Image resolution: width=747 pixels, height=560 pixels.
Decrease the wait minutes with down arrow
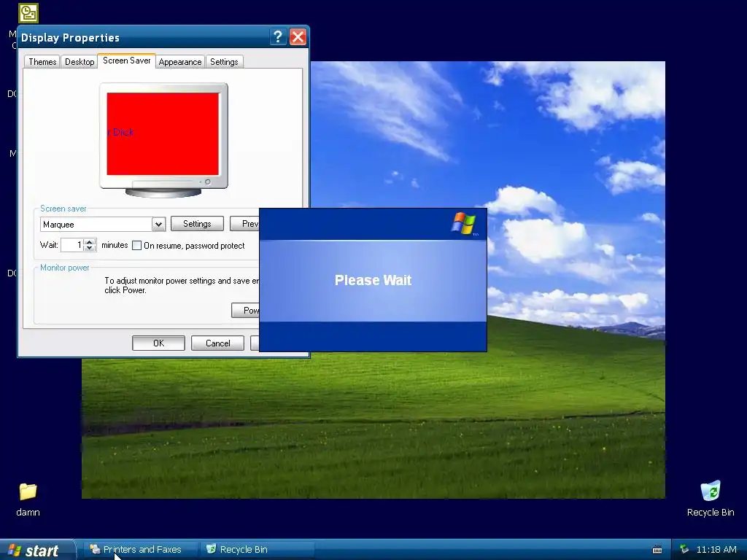click(90, 248)
